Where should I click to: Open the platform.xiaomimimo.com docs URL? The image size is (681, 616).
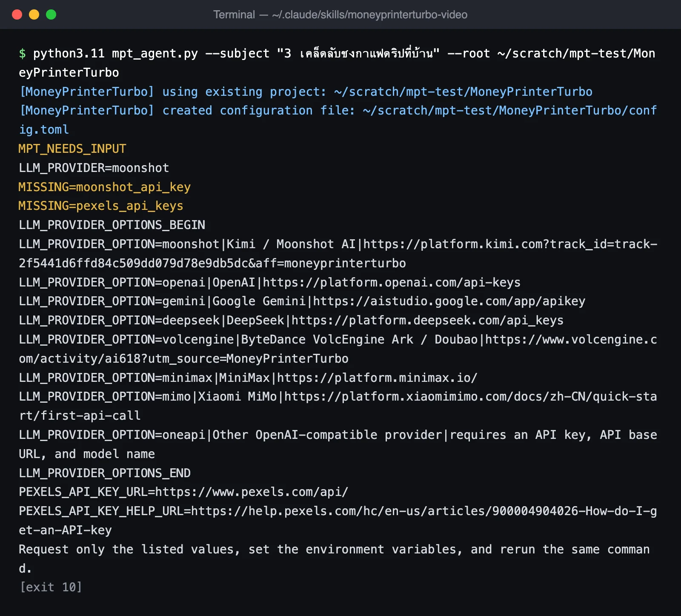click(338, 406)
